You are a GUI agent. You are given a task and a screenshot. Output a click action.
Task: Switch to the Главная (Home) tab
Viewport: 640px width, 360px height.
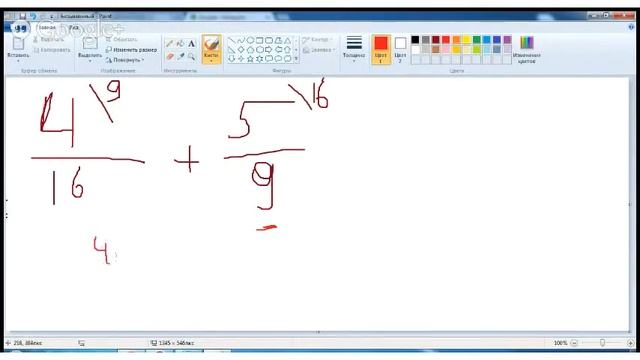(46, 27)
